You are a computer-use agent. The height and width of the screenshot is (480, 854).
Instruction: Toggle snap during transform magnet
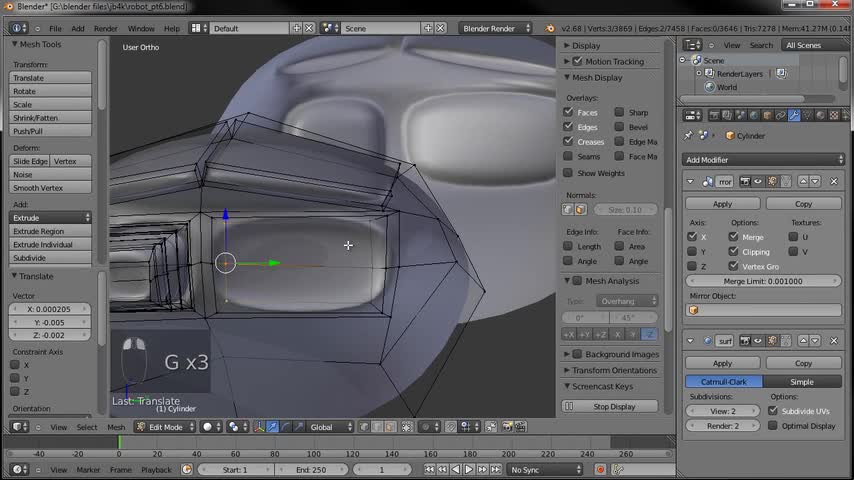(451, 427)
